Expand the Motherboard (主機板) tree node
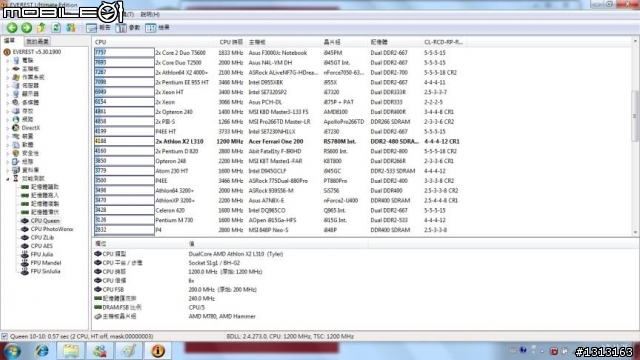640x360 pixels. pos(7,69)
